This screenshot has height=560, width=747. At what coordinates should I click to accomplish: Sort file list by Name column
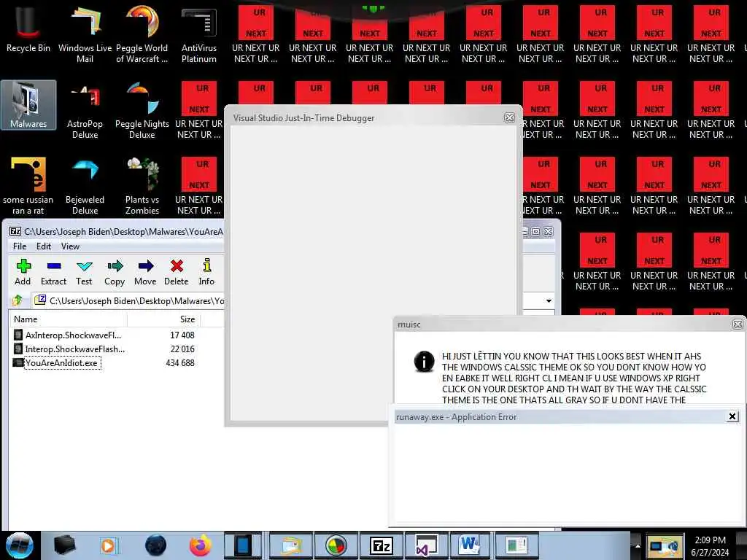68,319
